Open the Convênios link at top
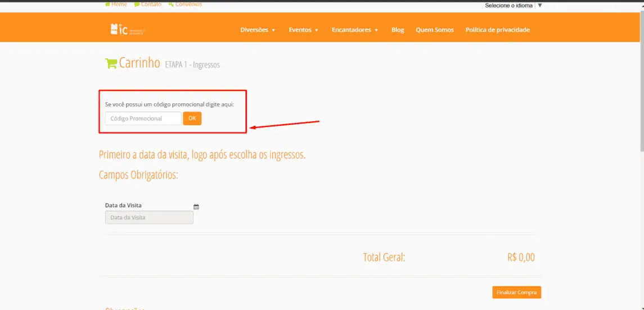 pyautogui.click(x=185, y=4)
